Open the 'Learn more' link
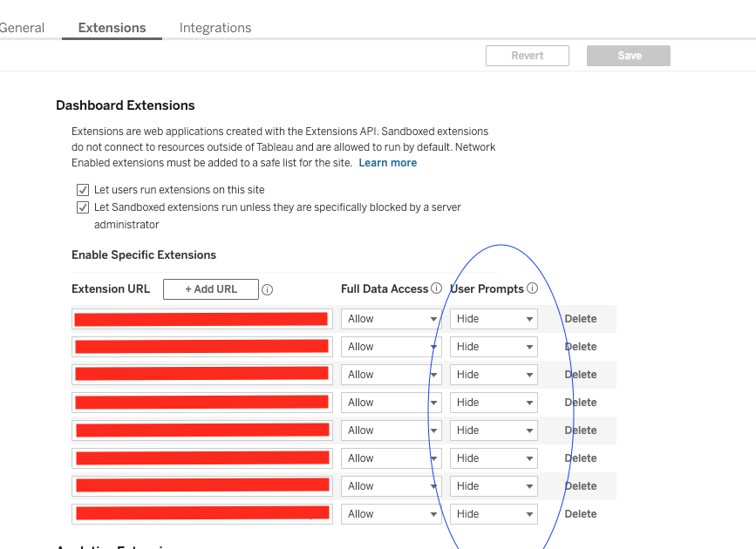The image size is (756, 549). point(387,162)
